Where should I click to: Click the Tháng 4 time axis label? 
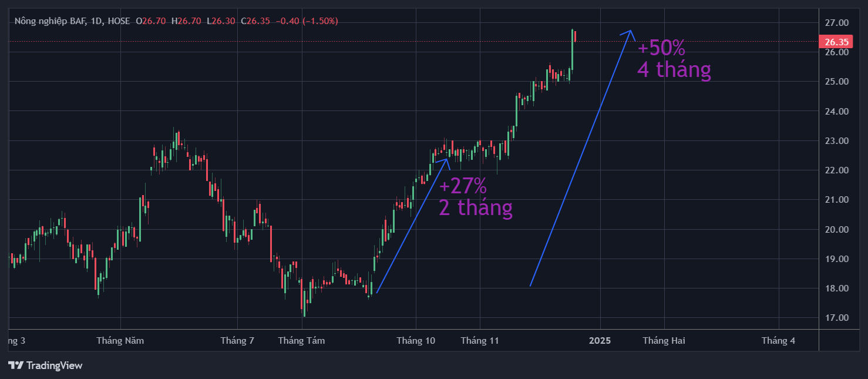(778, 340)
